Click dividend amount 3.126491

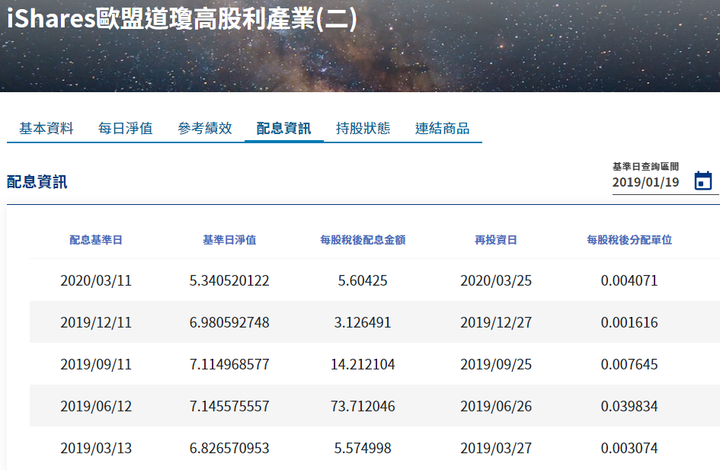[363, 322]
